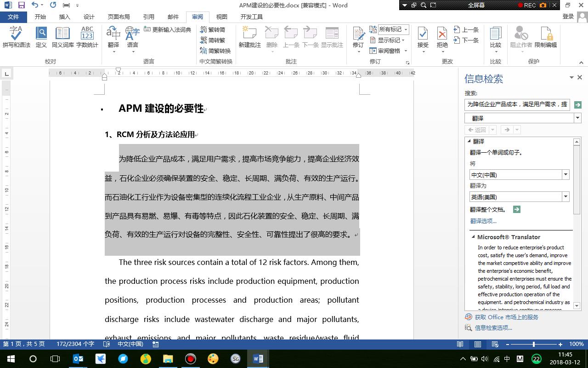Screen dimensions: 588x368
Task: Click the Undo arrow icon
Action: click(x=35, y=5)
